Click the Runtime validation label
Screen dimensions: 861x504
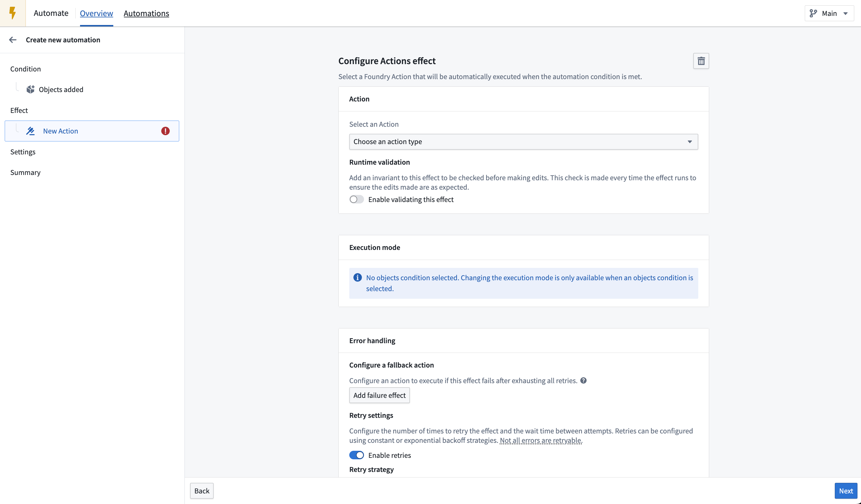click(380, 162)
